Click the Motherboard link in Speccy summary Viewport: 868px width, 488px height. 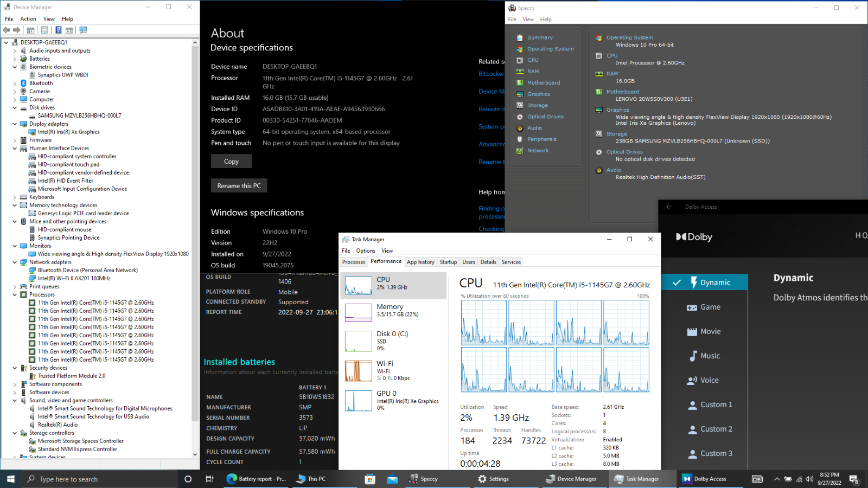[x=622, y=92]
